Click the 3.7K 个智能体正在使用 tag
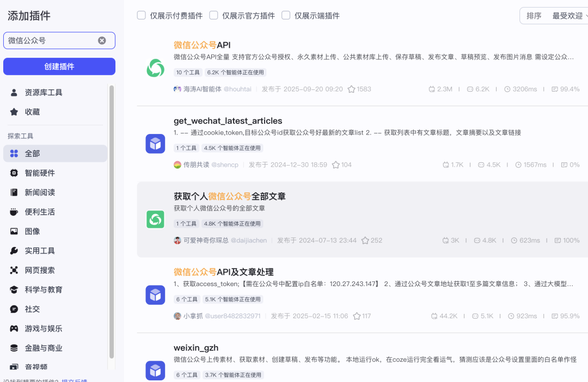 click(x=233, y=375)
